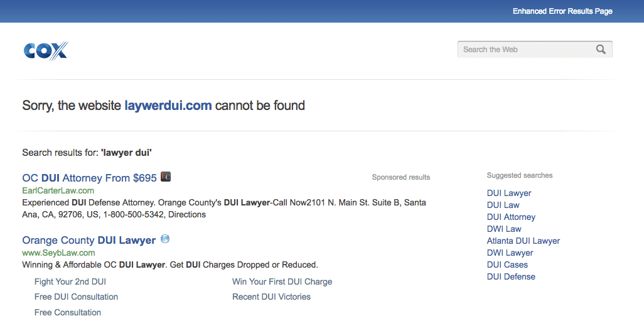Select the Atlanta DUI Lawyer suggested search
The width and height of the screenshot is (644, 333).
[523, 241]
